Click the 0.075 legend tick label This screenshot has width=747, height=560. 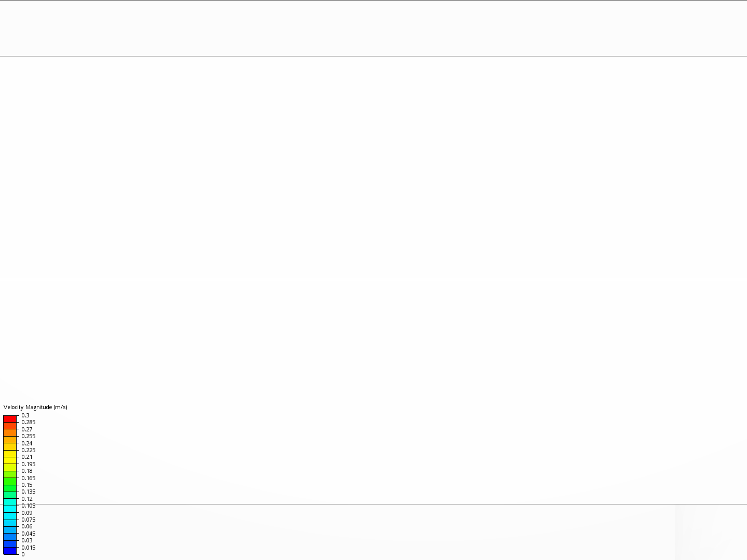(x=29, y=520)
